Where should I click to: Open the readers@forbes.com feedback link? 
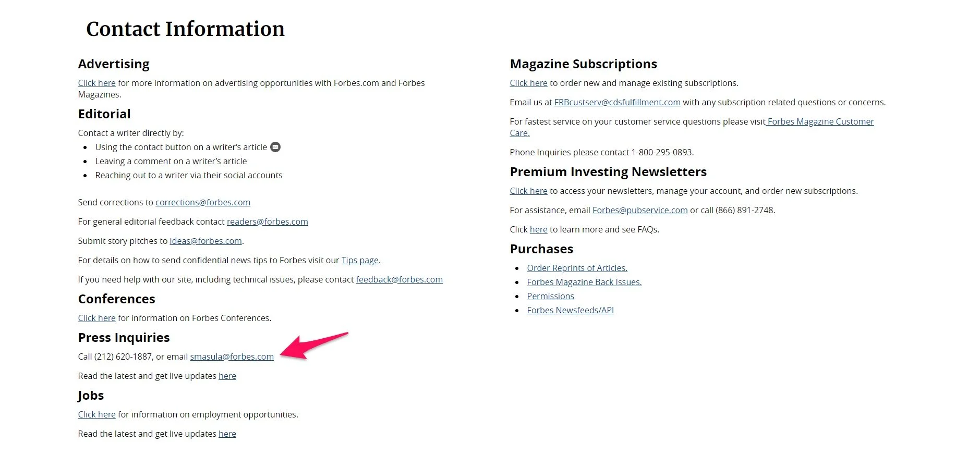point(268,222)
